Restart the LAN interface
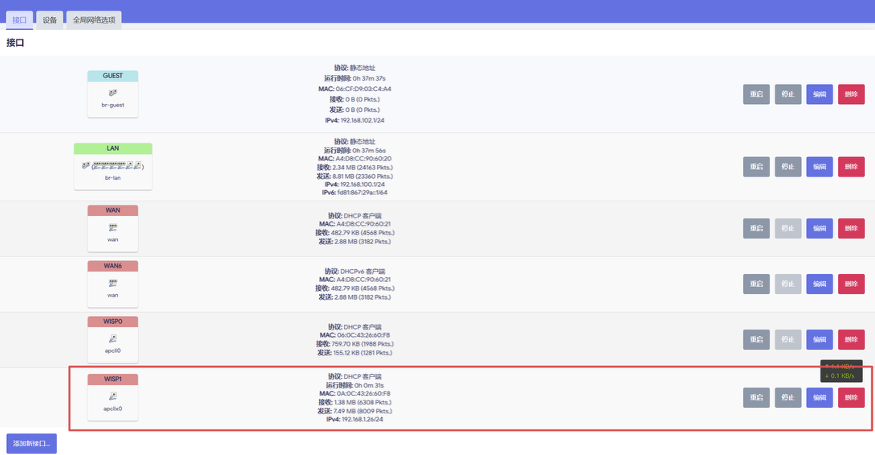This screenshot has width=875, height=455. (756, 166)
